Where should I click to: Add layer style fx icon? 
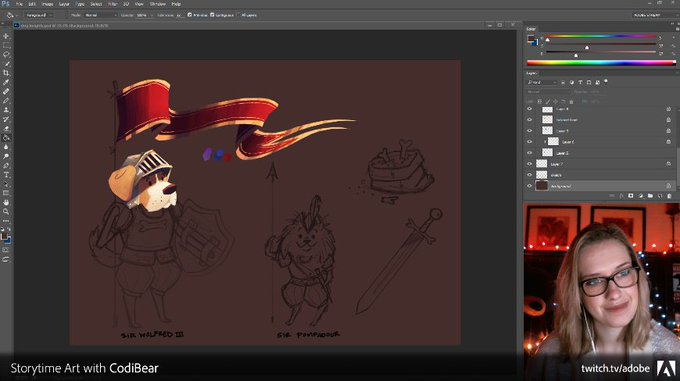pos(621,196)
